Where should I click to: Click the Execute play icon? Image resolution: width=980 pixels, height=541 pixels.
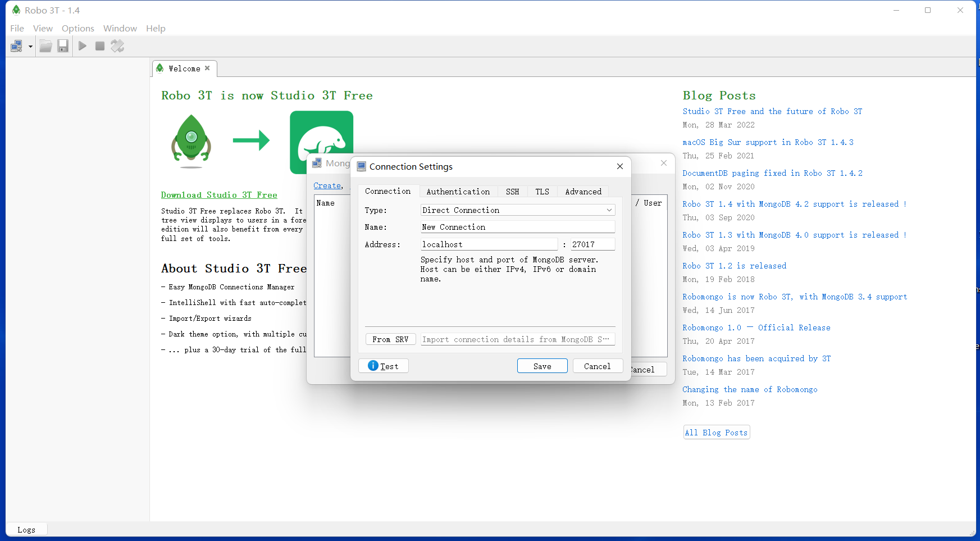coord(83,46)
